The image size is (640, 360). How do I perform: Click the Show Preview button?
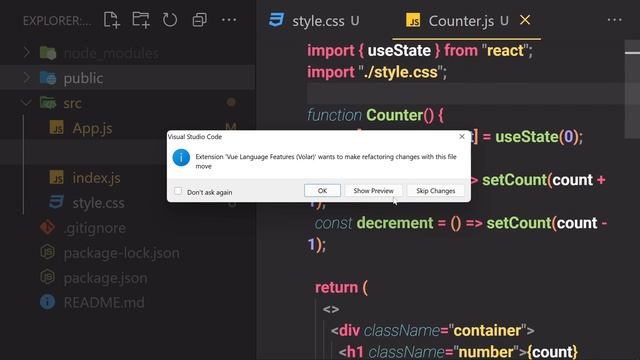point(373,191)
